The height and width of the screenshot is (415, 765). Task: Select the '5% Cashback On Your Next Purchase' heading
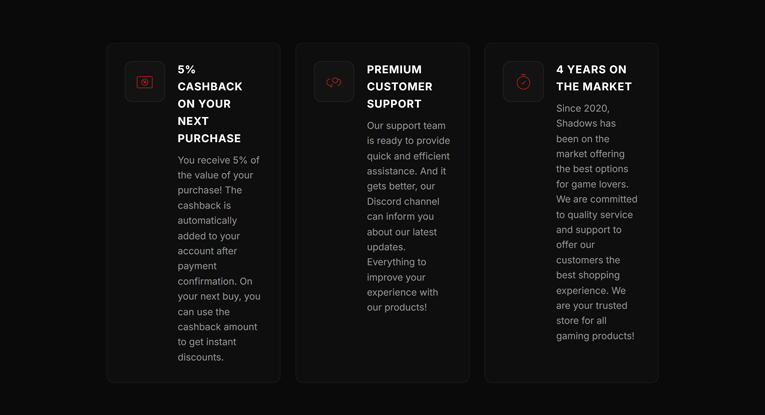[x=210, y=104]
